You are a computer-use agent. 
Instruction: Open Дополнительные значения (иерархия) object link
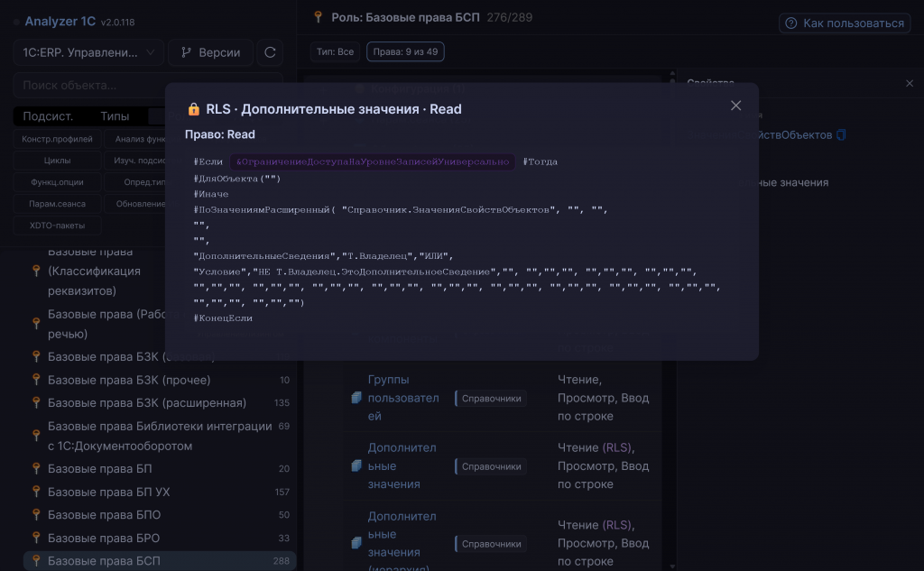[x=402, y=540]
